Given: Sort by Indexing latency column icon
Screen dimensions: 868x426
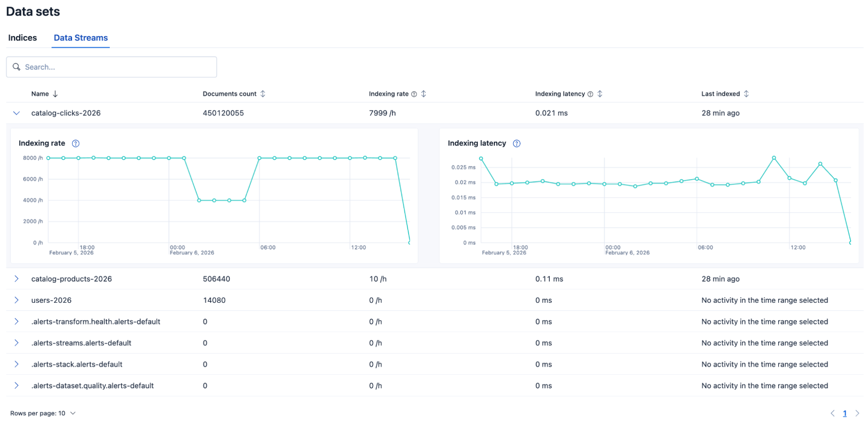Looking at the screenshot, I should tap(600, 94).
